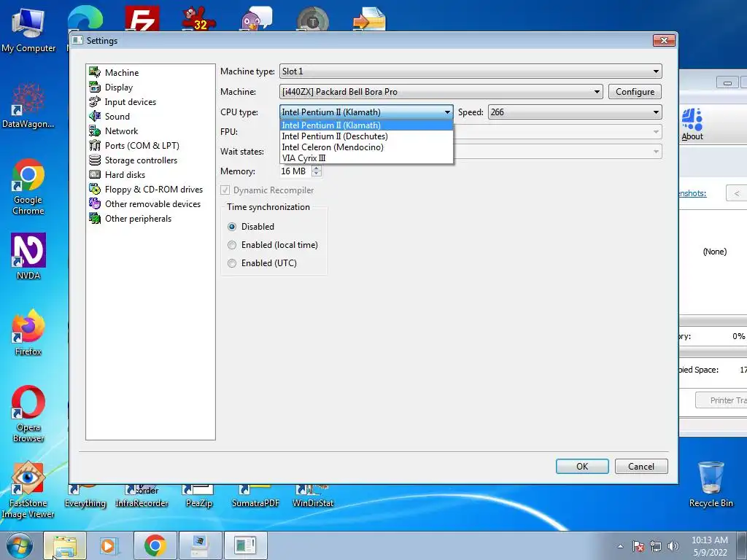
Task: Select Disabled time synchronization option
Action: tap(232, 227)
